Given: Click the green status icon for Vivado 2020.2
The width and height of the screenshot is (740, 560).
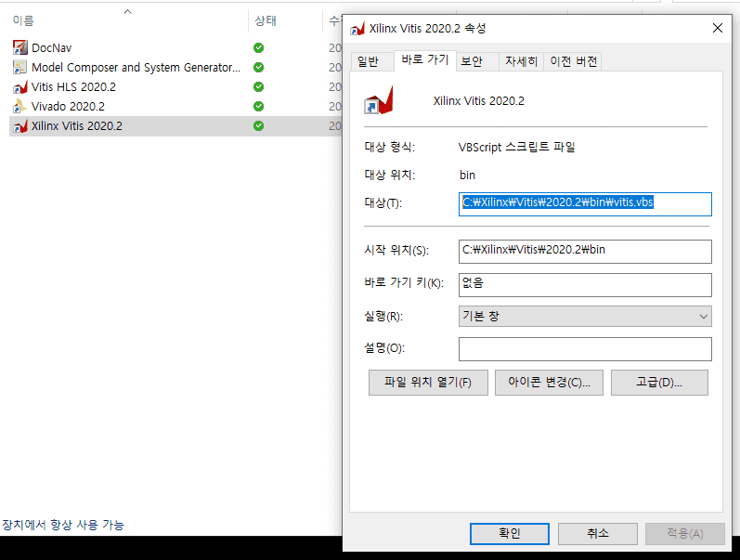Looking at the screenshot, I should tap(259, 106).
